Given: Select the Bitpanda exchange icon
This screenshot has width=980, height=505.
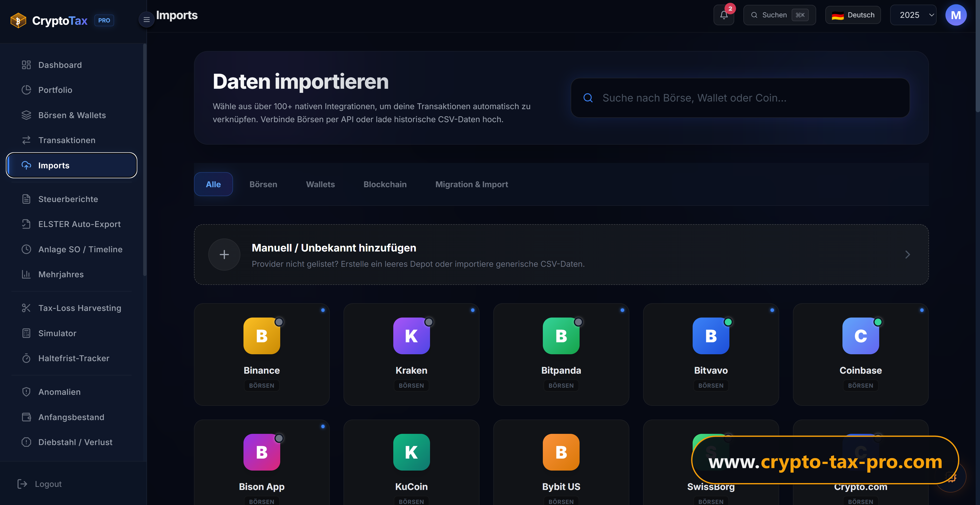Looking at the screenshot, I should click(x=561, y=336).
